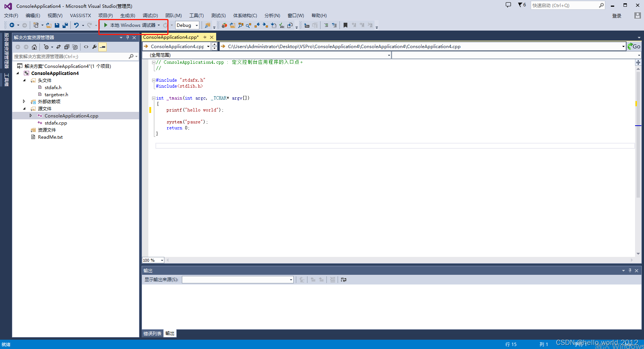Select ReadMe.txt in Solution Explorer
644x349 pixels.
point(50,137)
